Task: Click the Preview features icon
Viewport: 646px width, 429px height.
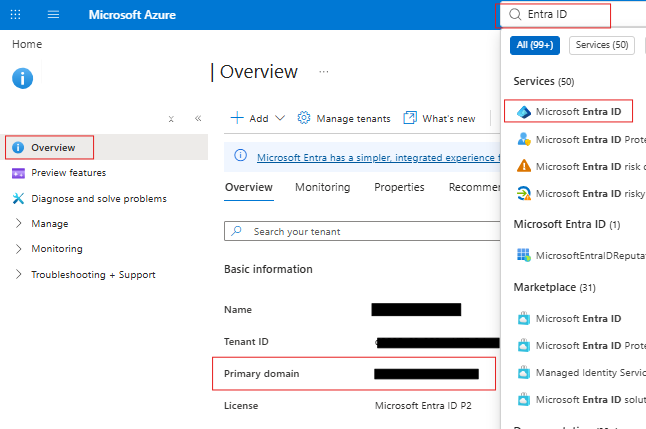Action: pos(18,173)
